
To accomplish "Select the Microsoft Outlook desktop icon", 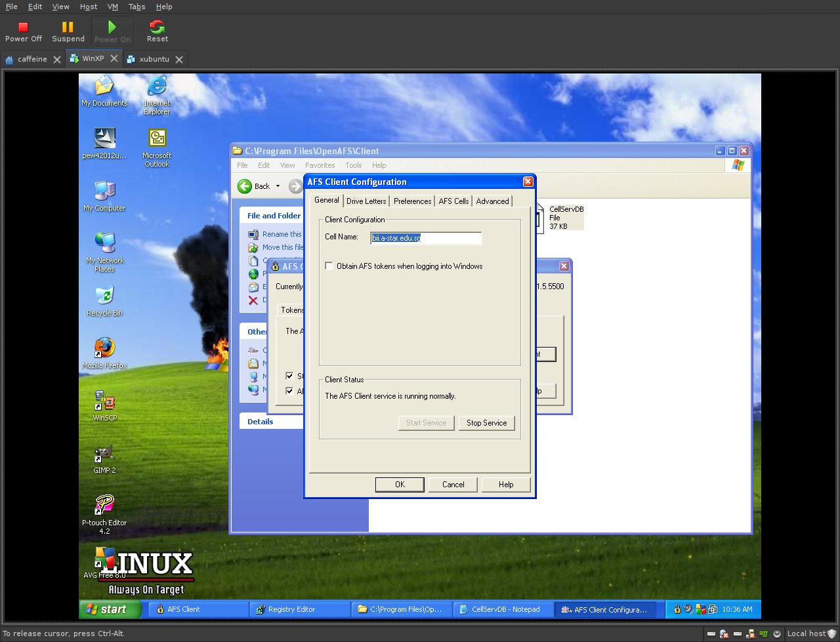I will pos(157,148).
